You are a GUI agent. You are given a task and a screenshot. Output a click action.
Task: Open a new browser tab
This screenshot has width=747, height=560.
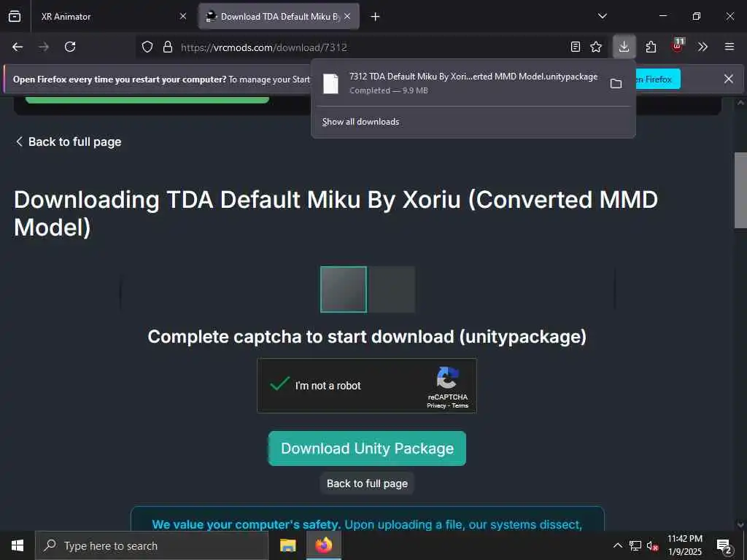point(376,17)
